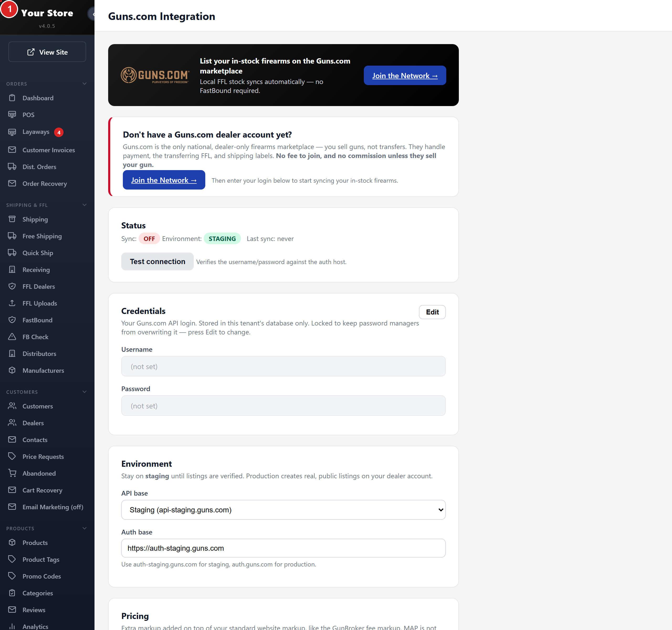
Task: Click the Order Recovery mail icon
Action: (12, 183)
